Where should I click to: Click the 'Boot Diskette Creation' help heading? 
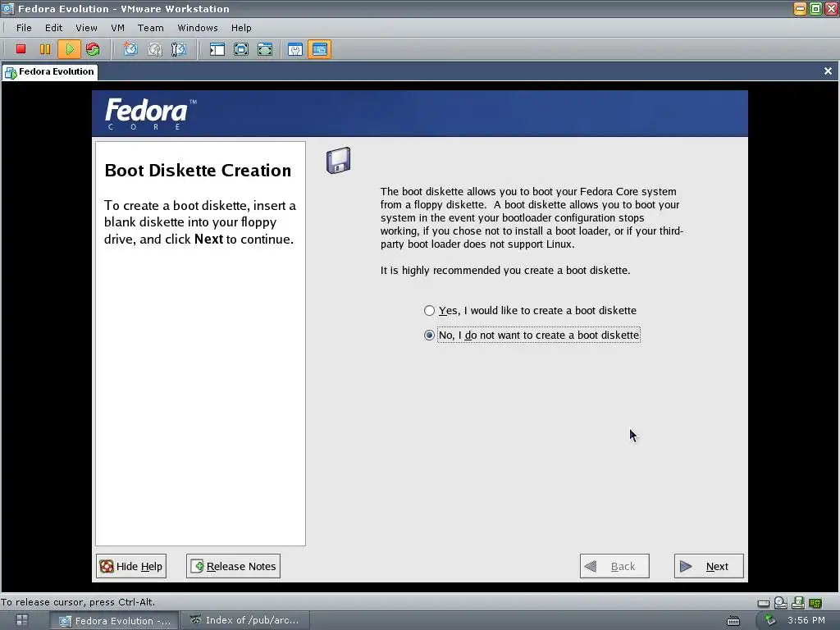[x=198, y=171]
